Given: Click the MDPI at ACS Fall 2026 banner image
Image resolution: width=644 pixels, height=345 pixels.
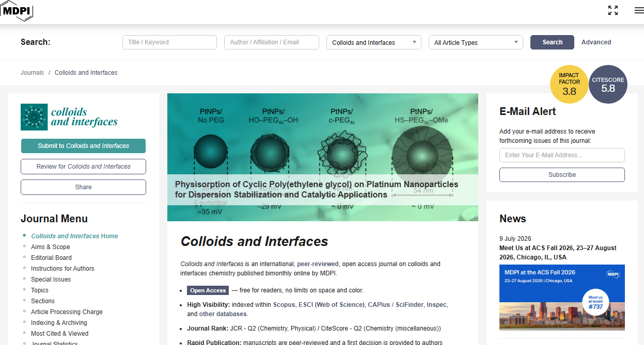Looking at the screenshot, I should coord(562,298).
